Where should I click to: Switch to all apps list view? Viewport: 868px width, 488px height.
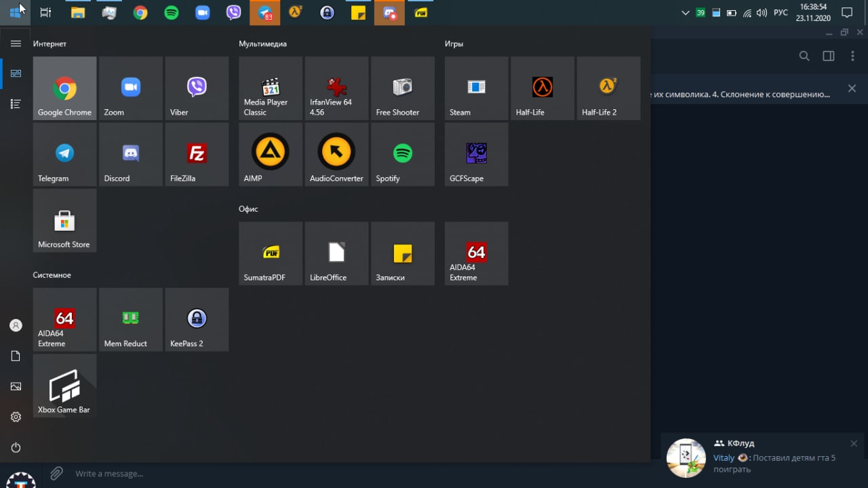16,104
